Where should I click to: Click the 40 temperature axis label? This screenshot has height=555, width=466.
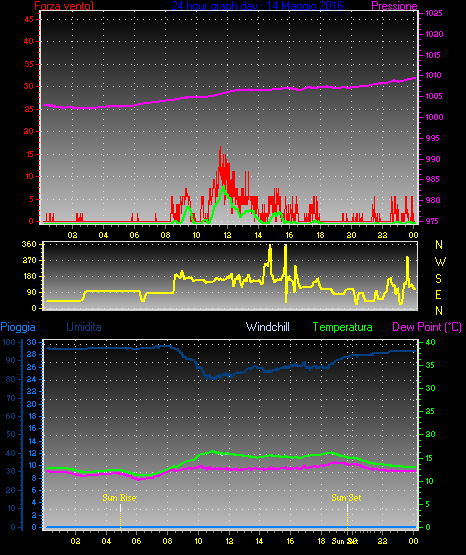(430, 342)
